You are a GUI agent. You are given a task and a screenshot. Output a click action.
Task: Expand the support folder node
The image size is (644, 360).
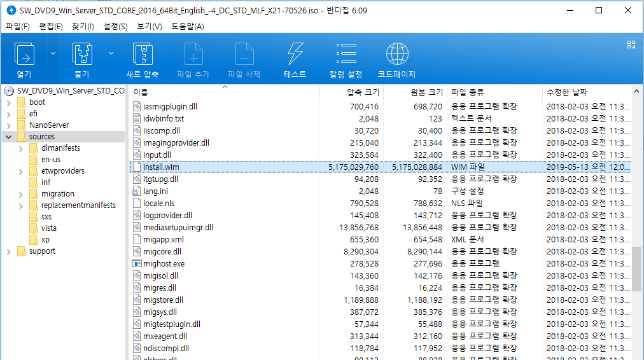(9, 252)
